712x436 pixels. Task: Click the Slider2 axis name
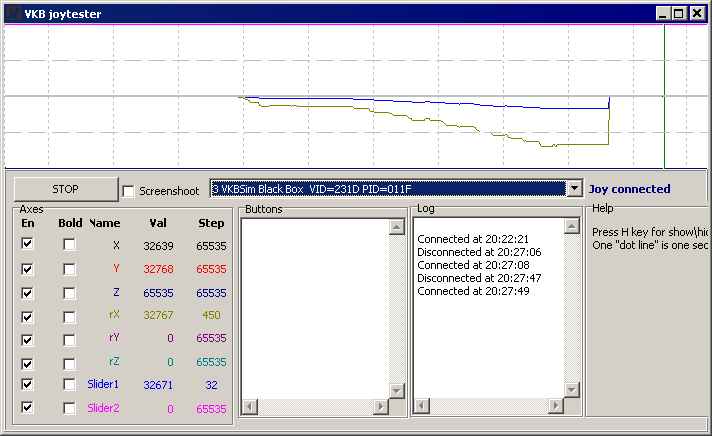click(103, 408)
